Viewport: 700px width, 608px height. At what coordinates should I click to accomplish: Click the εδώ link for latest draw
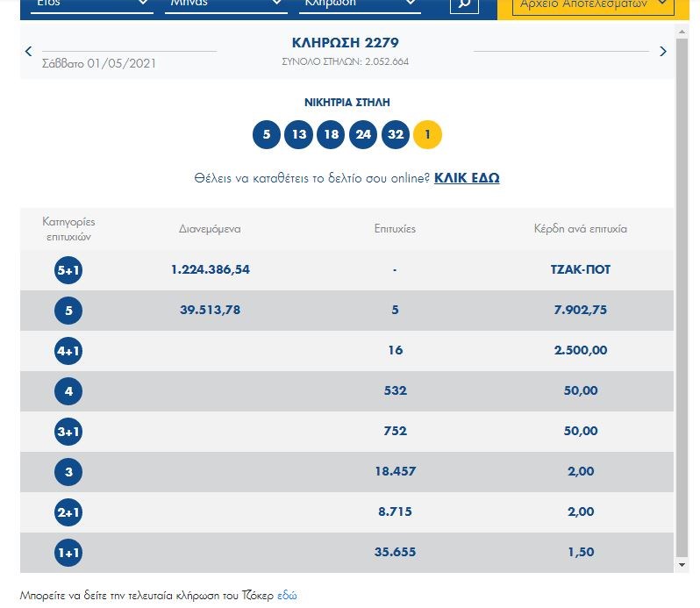click(287, 596)
